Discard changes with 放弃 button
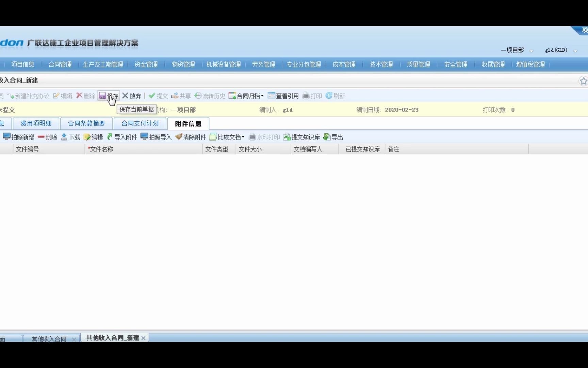The width and height of the screenshot is (588, 368). point(132,96)
